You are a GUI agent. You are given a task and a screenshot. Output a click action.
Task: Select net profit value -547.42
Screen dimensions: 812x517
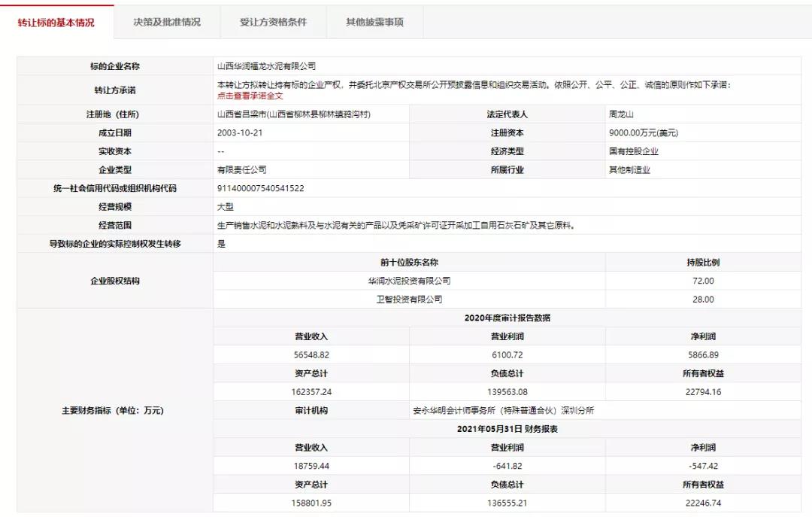tap(703, 466)
